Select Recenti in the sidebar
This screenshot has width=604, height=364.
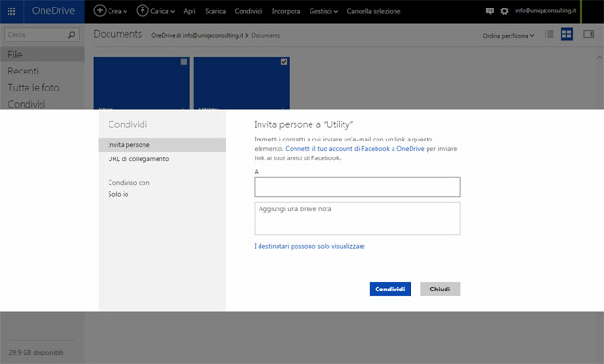tap(23, 71)
